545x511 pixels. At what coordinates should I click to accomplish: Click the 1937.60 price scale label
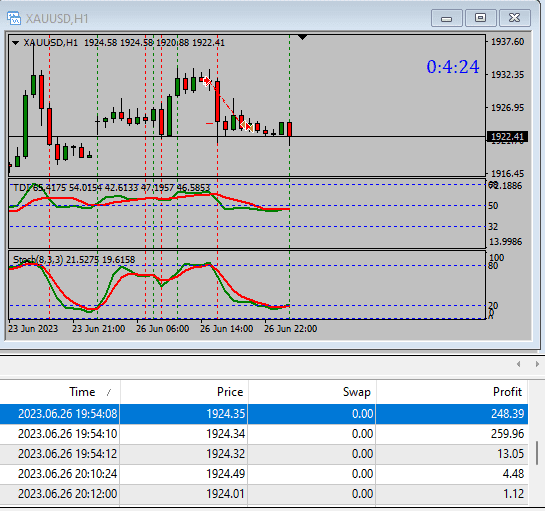pyautogui.click(x=507, y=42)
